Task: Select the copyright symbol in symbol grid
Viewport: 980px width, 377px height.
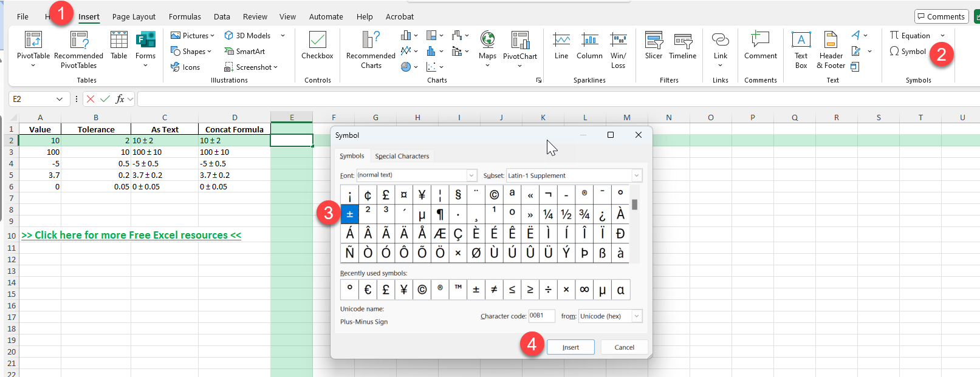Action: pos(494,195)
